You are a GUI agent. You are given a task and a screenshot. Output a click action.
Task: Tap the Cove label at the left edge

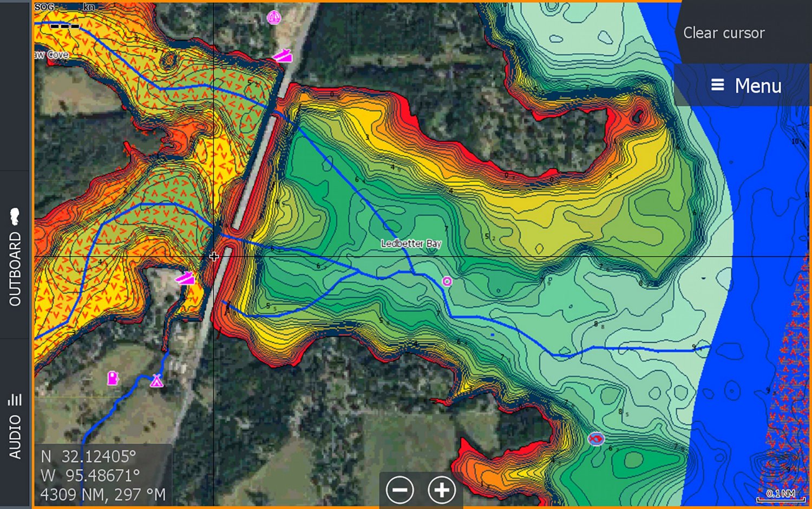point(52,55)
